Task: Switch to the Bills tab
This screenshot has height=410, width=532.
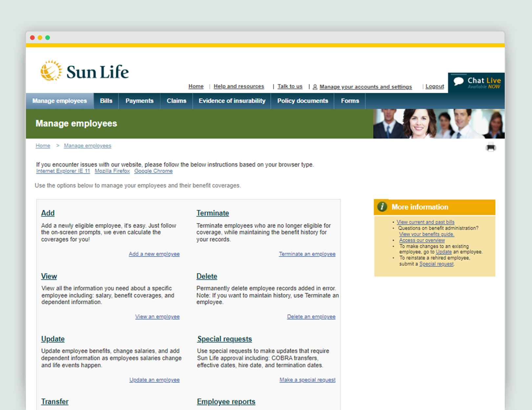Action: click(x=106, y=101)
